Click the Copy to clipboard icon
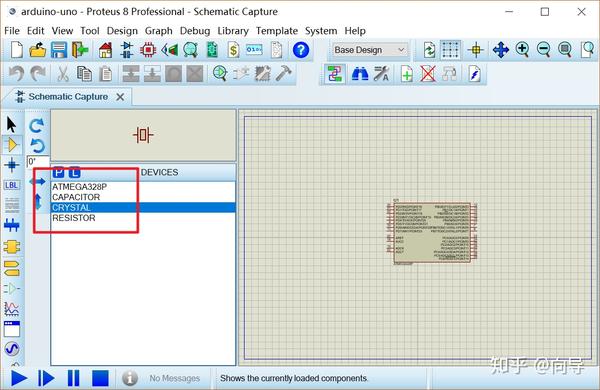The height and width of the screenshot is (390, 600). tap(84, 73)
